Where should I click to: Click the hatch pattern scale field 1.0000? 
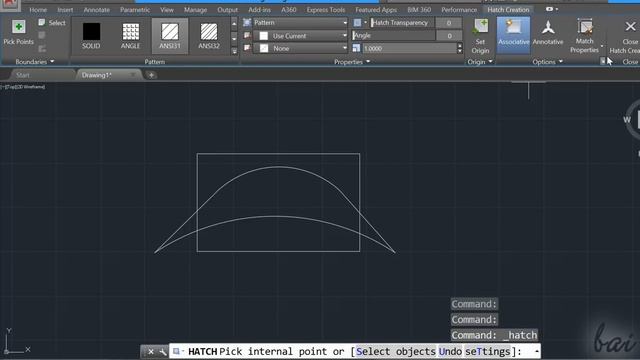click(409, 48)
